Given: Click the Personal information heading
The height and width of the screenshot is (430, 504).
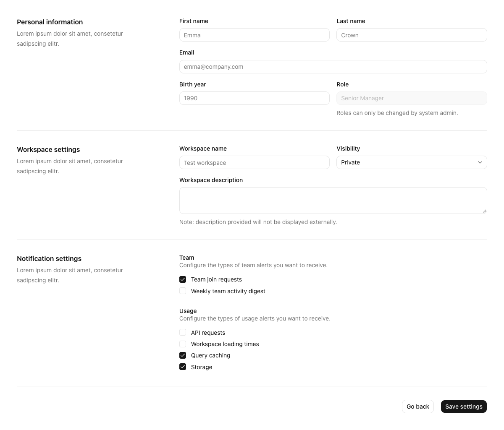Looking at the screenshot, I should click(50, 22).
